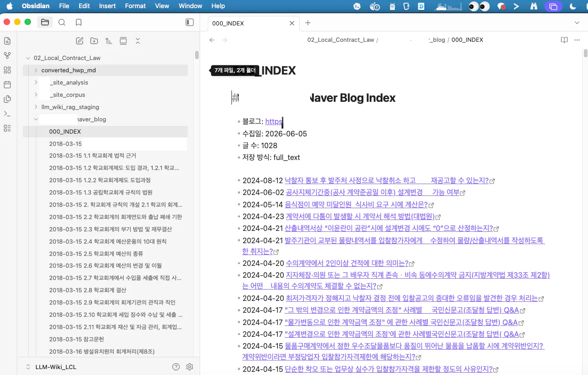Open link 음식점이 예약 미달인원 식사비 요구

pyautogui.click(x=356, y=205)
